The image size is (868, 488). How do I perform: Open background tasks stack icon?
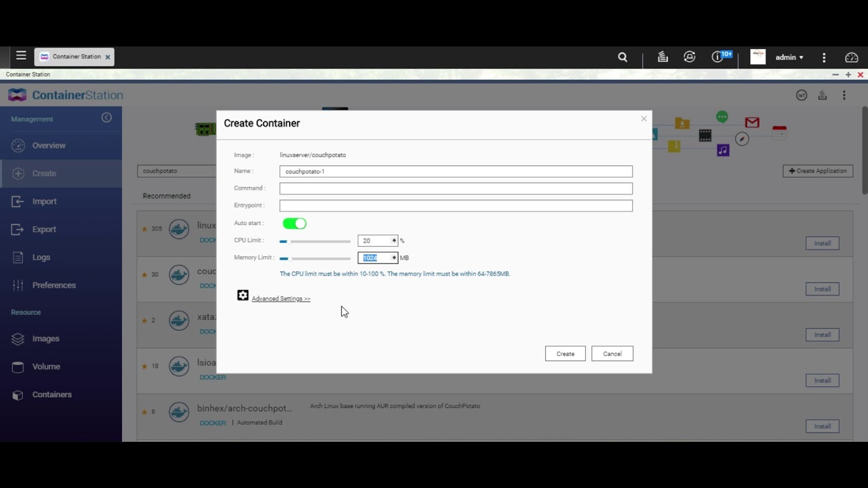pyautogui.click(x=663, y=58)
